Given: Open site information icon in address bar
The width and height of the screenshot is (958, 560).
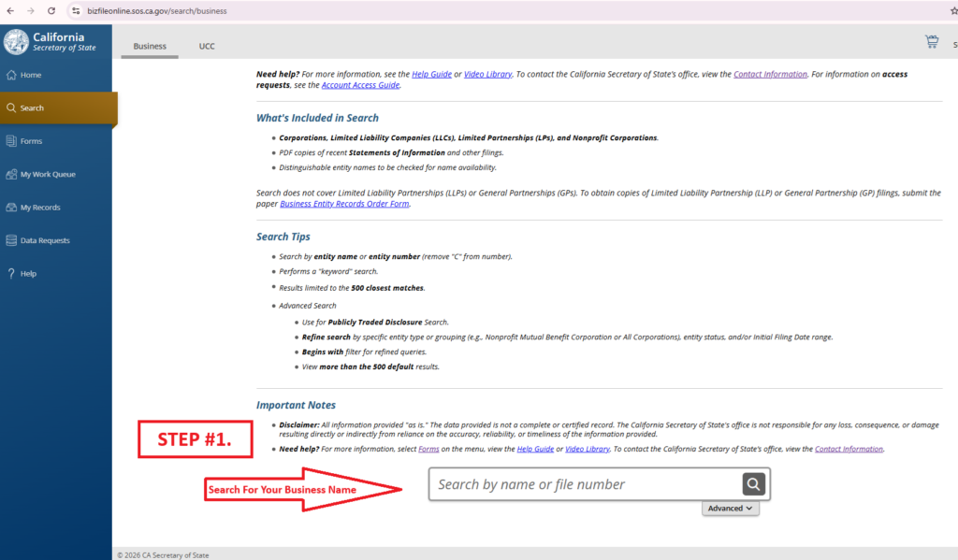Looking at the screenshot, I should click(x=76, y=11).
